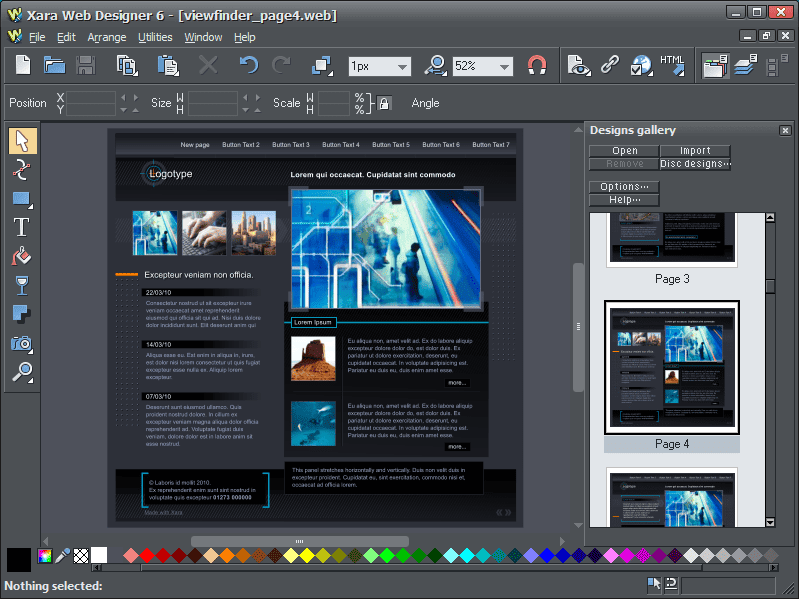Screen dimensions: 799x599
Task: Click the globe with checkmark publish icon
Action: [641, 66]
